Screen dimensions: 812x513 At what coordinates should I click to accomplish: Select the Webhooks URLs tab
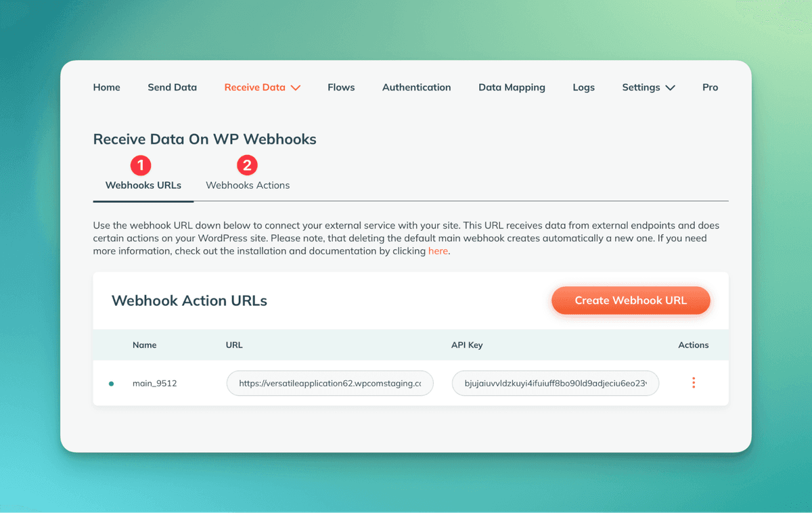click(143, 185)
